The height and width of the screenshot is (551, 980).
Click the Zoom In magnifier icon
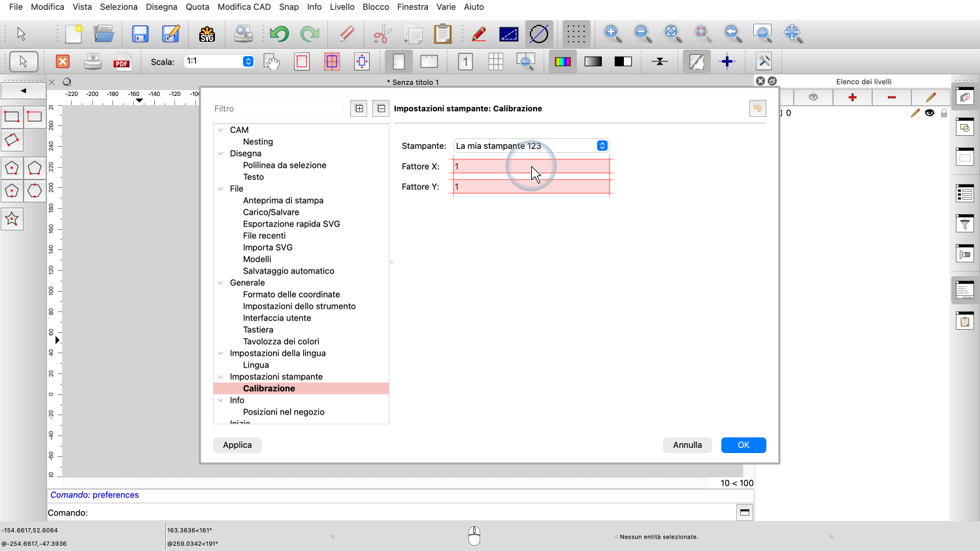612,33
